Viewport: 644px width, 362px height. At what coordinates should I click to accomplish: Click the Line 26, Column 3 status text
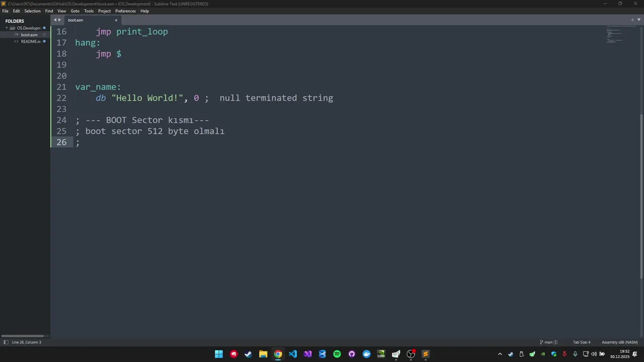pyautogui.click(x=27, y=342)
